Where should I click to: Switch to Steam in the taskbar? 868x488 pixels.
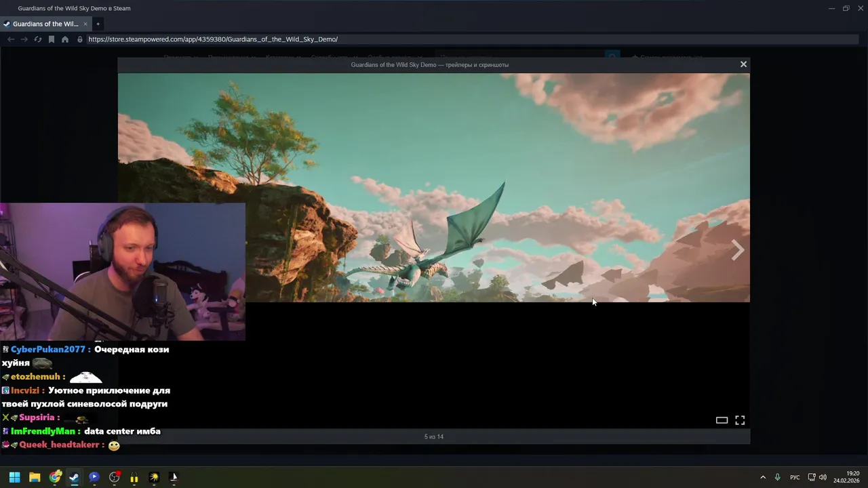tap(74, 477)
